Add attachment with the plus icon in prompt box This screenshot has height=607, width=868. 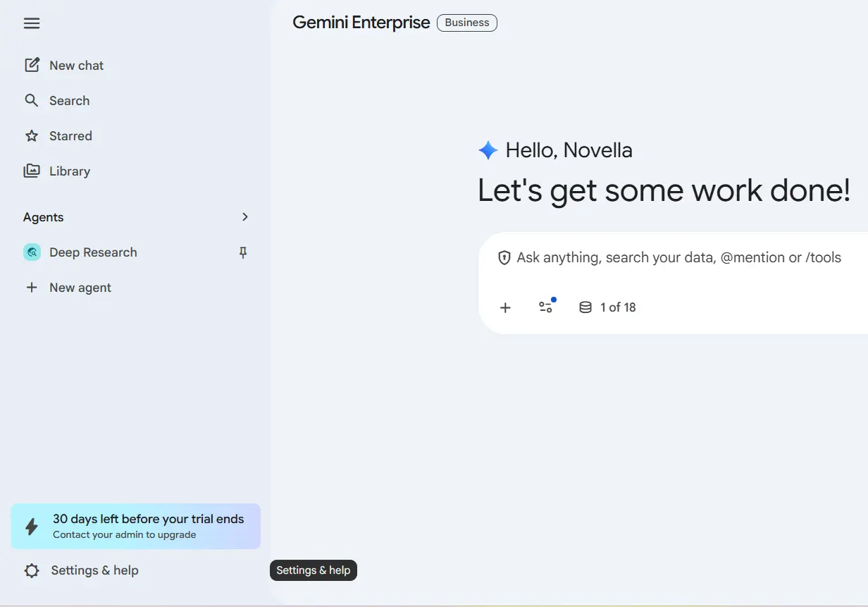[x=505, y=307]
